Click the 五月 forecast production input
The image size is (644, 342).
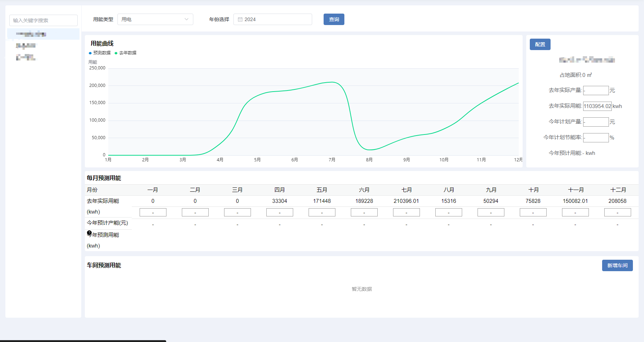click(322, 212)
